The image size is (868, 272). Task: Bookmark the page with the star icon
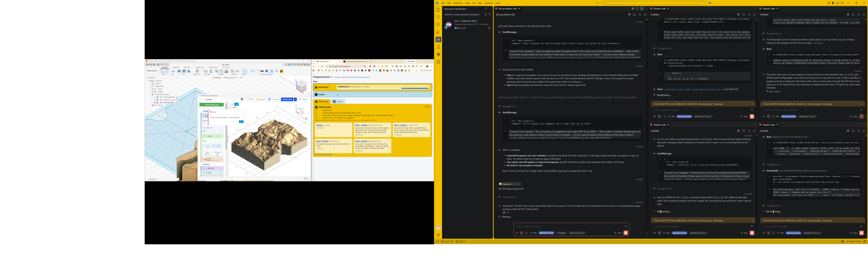364,66
